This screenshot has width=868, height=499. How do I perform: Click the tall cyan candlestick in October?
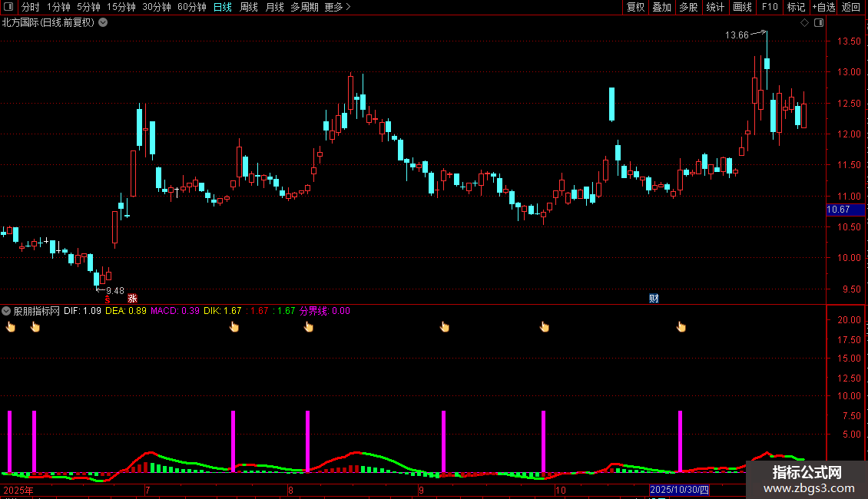tap(611, 104)
